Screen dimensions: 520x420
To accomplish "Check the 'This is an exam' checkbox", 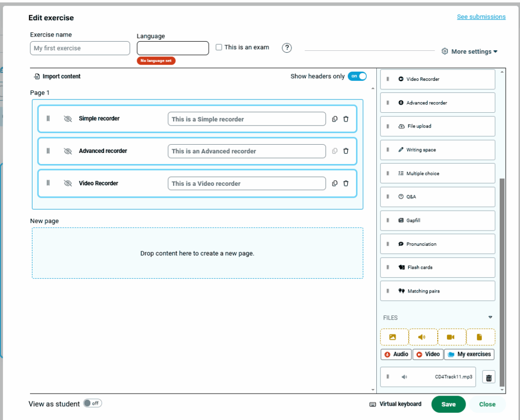I will [219, 47].
